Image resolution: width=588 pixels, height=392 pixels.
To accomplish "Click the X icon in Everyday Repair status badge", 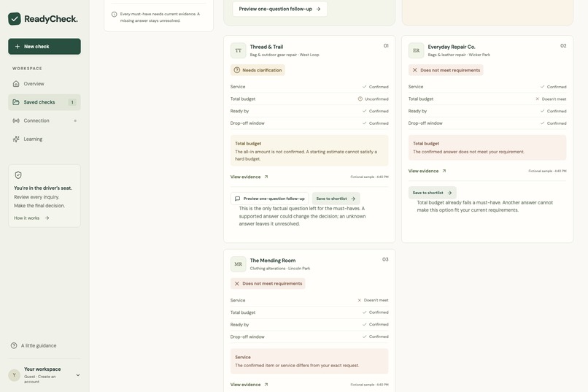I will click(x=415, y=70).
